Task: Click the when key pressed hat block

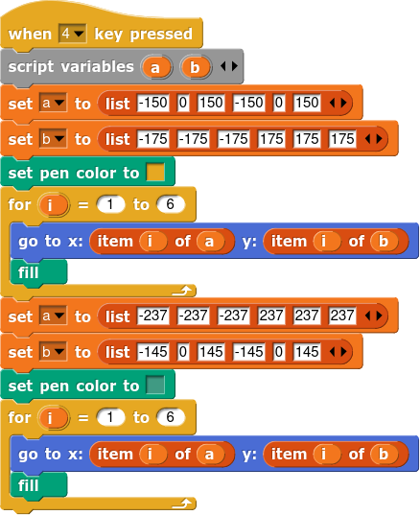Action: pyautogui.click(x=101, y=33)
